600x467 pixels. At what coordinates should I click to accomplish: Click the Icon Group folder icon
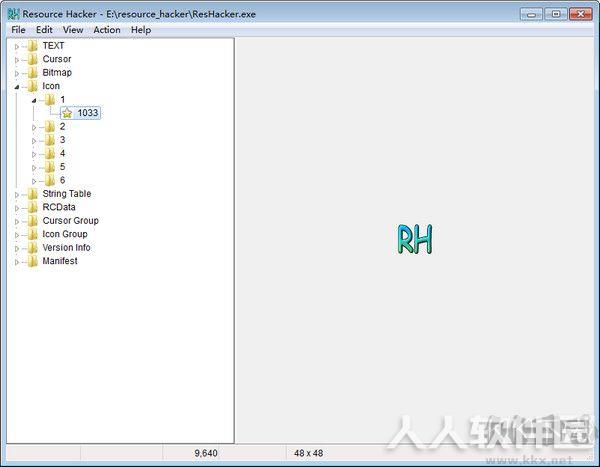pos(33,234)
